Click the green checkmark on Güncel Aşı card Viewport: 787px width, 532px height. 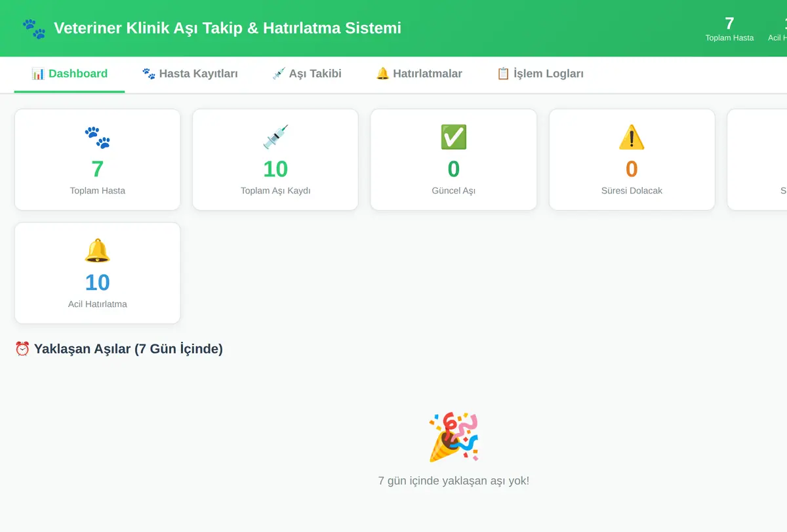tap(454, 137)
